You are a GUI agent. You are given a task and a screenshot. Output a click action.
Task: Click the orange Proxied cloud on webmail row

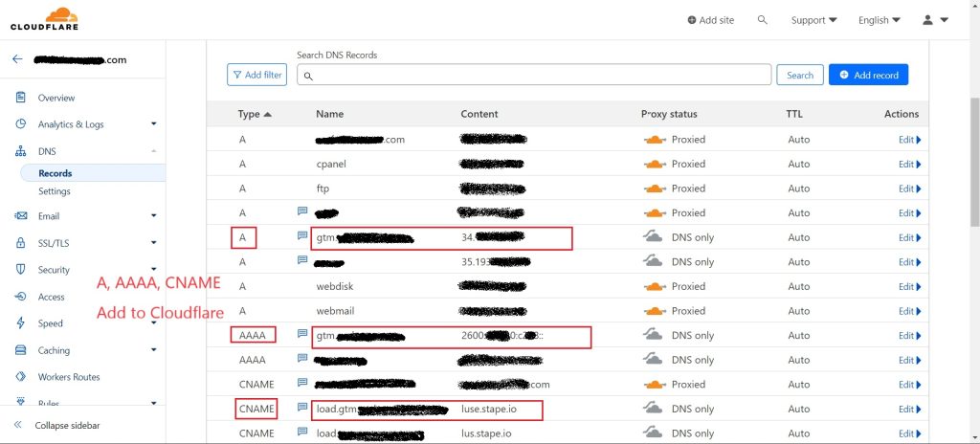pyautogui.click(x=655, y=311)
